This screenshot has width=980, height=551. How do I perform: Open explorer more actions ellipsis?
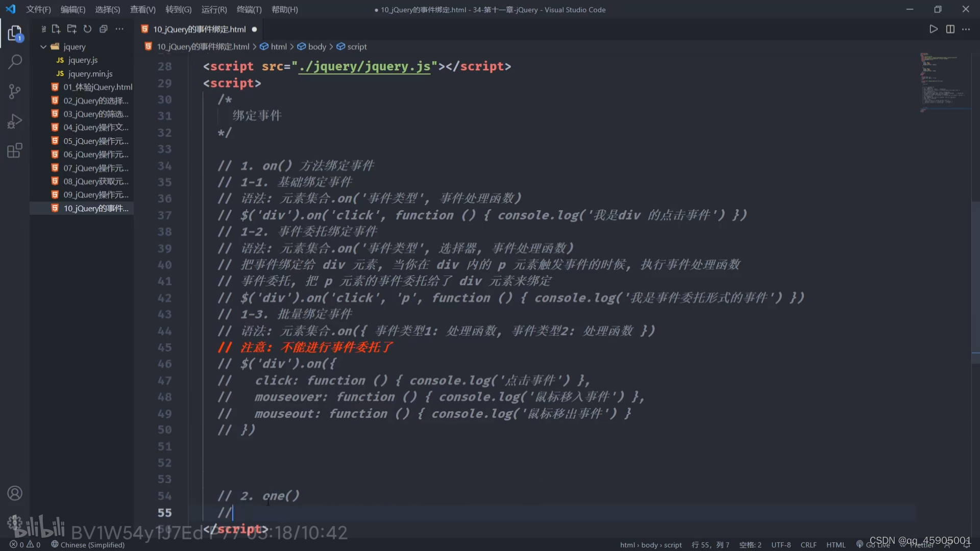click(x=119, y=29)
